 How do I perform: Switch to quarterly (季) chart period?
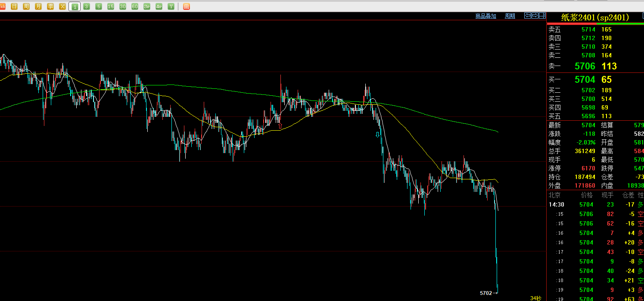click(x=50, y=6)
